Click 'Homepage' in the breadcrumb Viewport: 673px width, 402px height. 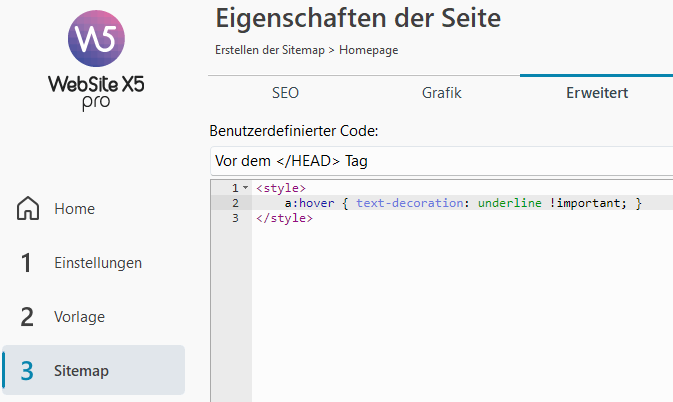coord(370,50)
